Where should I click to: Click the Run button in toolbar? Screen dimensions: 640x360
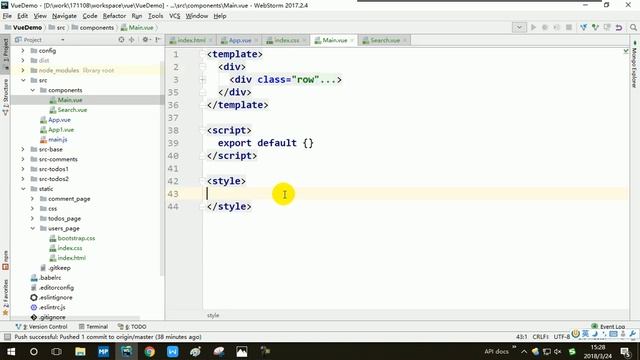[x=533, y=27]
